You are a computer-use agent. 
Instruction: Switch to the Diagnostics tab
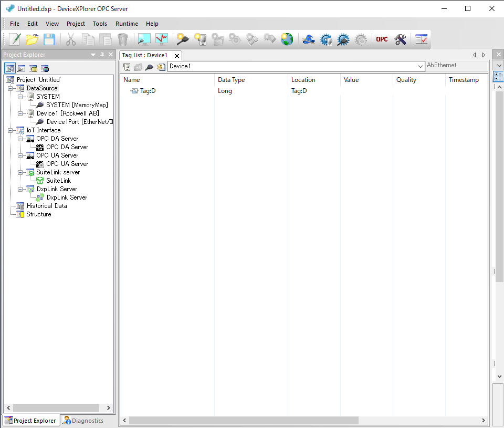point(83,421)
